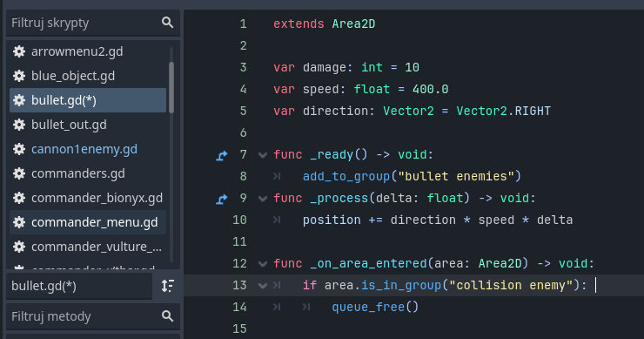Screen dimensions: 644x339
Task: Fold the _on_area_entered function on line 12
Action: [x=263, y=264]
